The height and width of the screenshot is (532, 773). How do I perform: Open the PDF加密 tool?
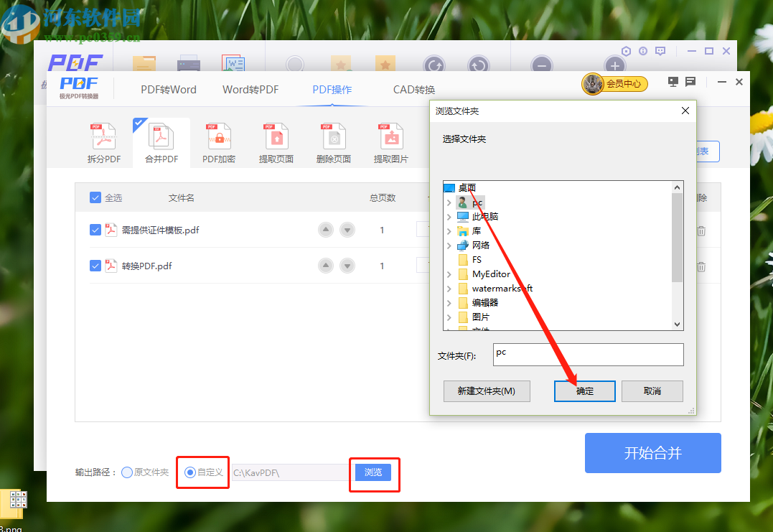tap(218, 141)
